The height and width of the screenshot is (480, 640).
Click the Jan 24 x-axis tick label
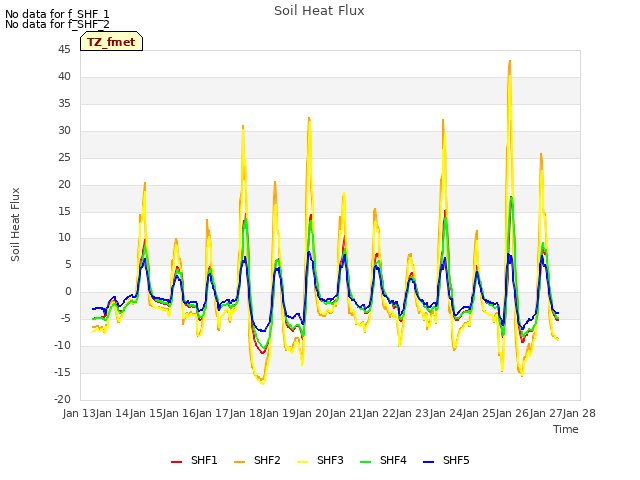coord(446,413)
